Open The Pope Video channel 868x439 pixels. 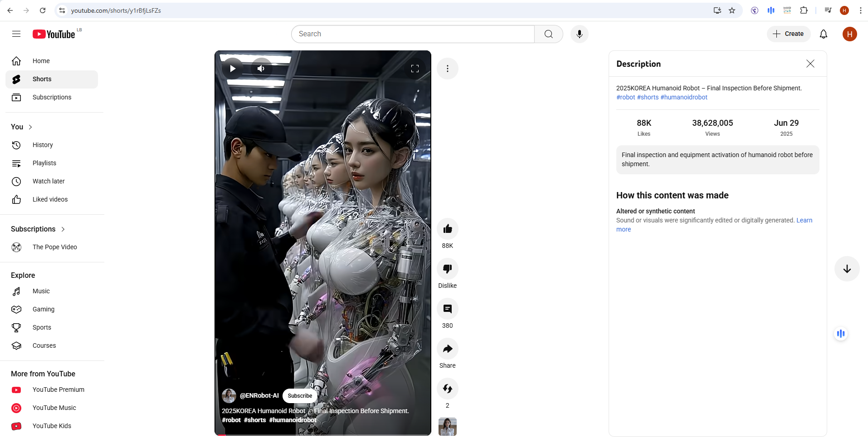click(52, 247)
